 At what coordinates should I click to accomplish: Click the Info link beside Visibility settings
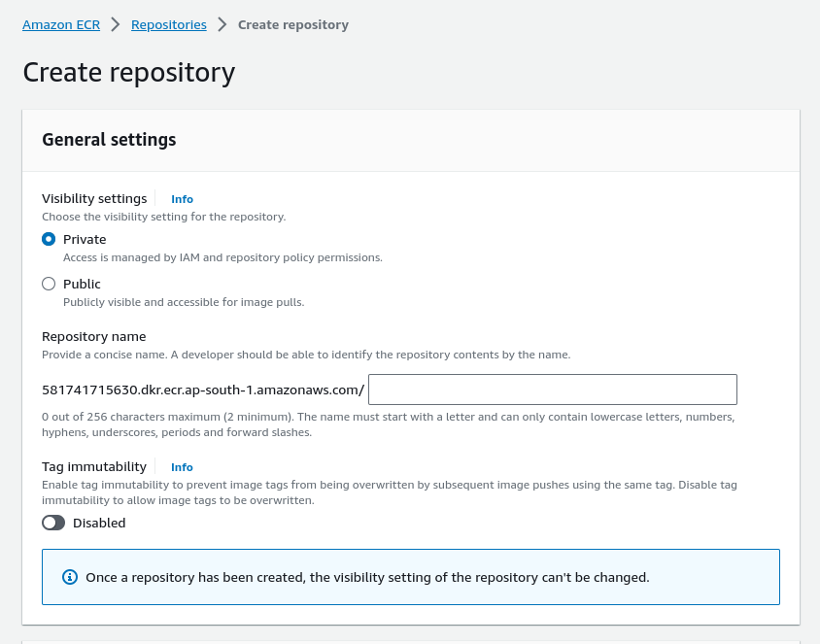[182, 199]
